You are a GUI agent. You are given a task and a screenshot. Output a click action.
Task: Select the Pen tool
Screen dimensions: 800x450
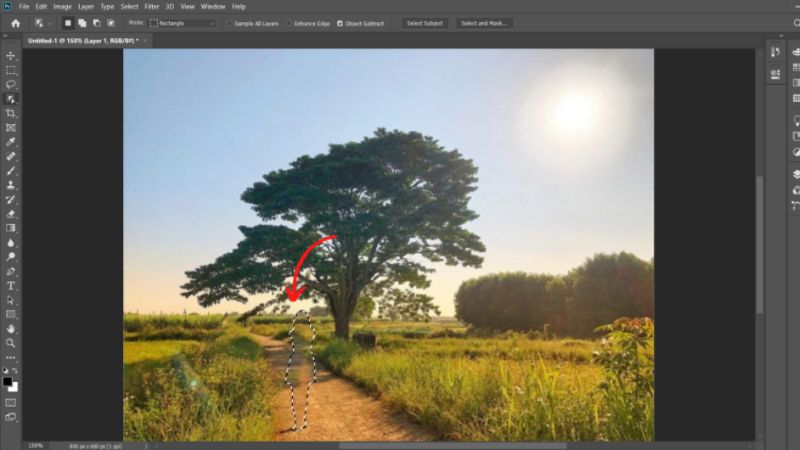tap(11, 271)
